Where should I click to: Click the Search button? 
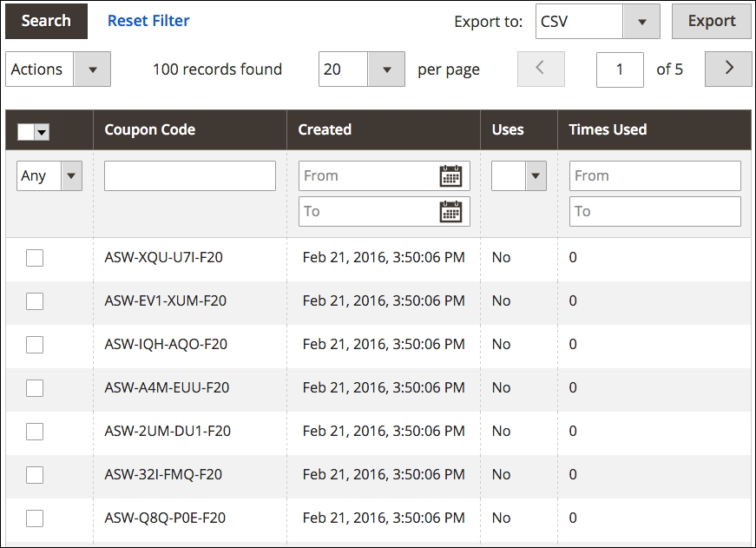click(45, 21)
